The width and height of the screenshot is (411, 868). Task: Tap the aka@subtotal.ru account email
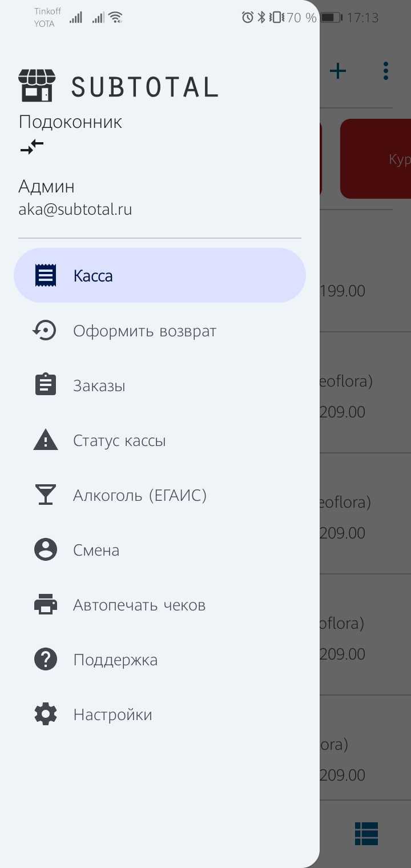pyautogui.click(x=75, y=209)
